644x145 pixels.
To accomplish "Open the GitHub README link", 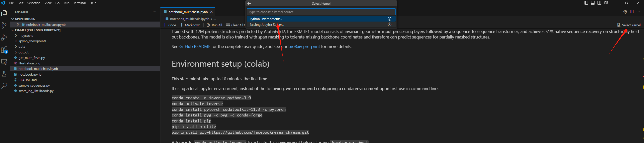I will [x=195, y=47].
